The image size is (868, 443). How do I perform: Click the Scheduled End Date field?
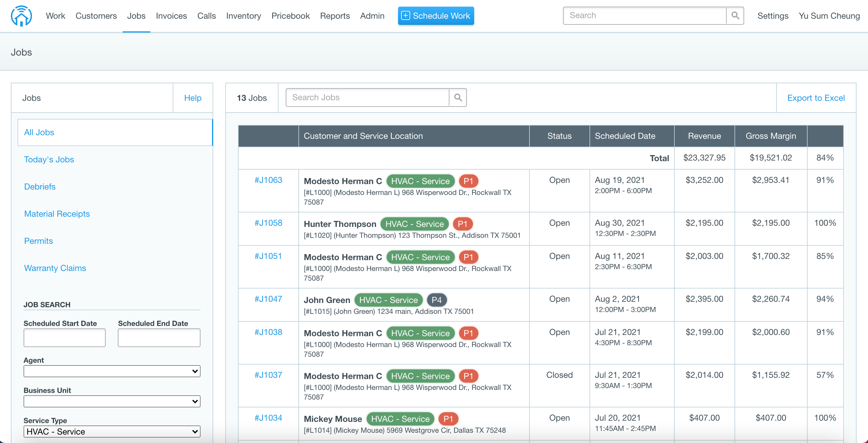tap(159, 338)
